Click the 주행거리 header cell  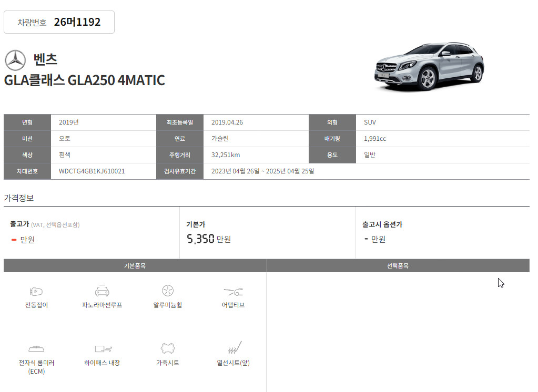coord(180,154)
